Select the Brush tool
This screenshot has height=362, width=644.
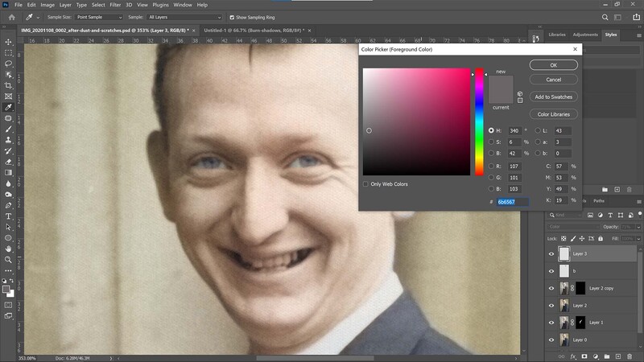[8, 129]
